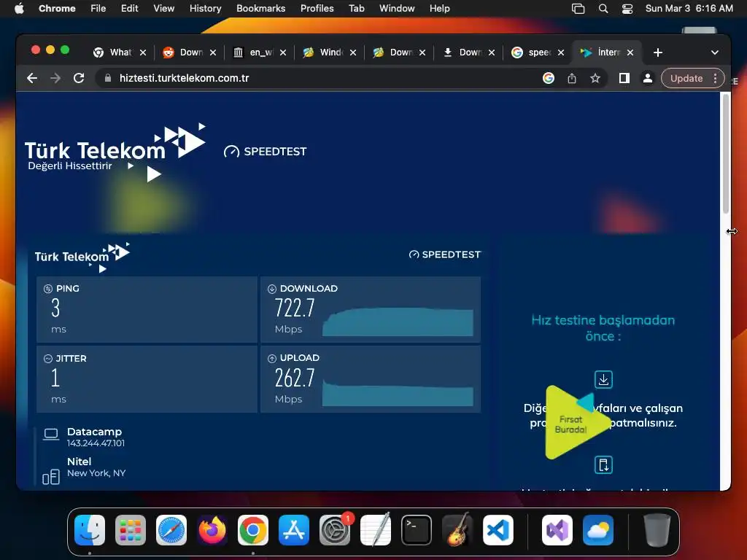Click the Datacamp provider name
Viewport: 747px width, 560px height.
pos(94,432)
